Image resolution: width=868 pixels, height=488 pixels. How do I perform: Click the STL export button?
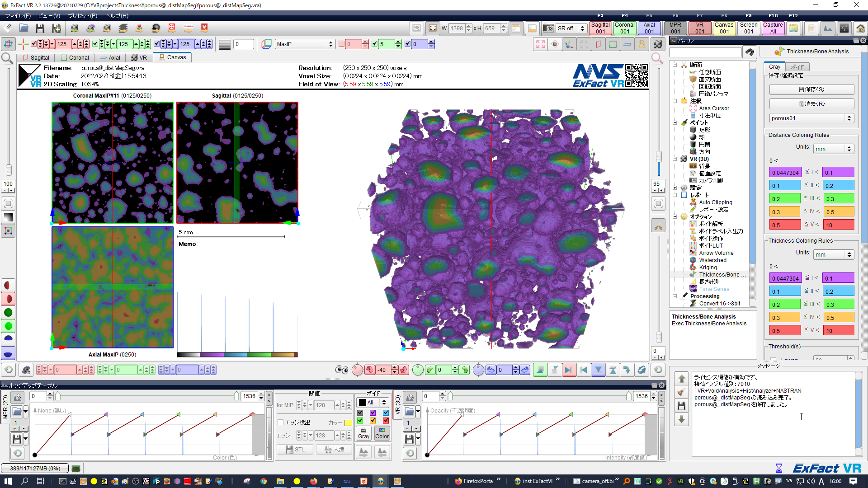(295, 449)
